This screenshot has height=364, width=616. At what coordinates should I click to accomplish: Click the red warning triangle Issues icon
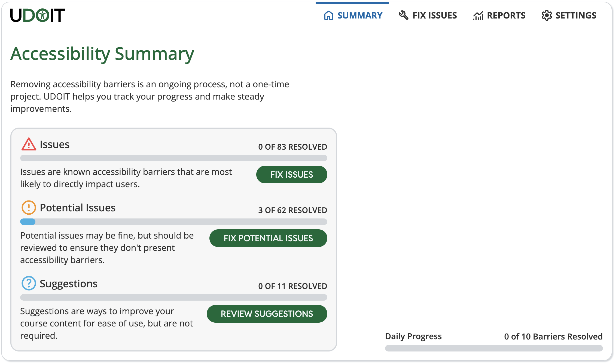click(x=29, y=144)
